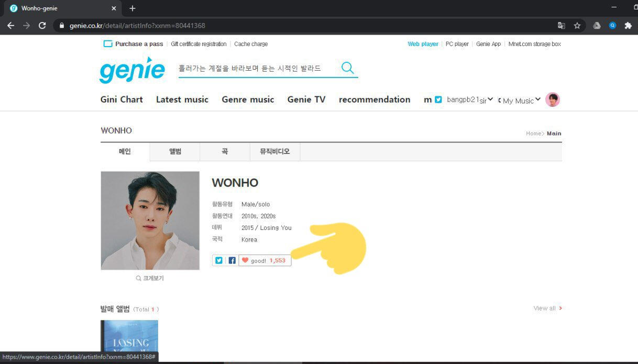638x364 pixels.
Task: Click the genie search input field
Action: (x=259, y=68)
